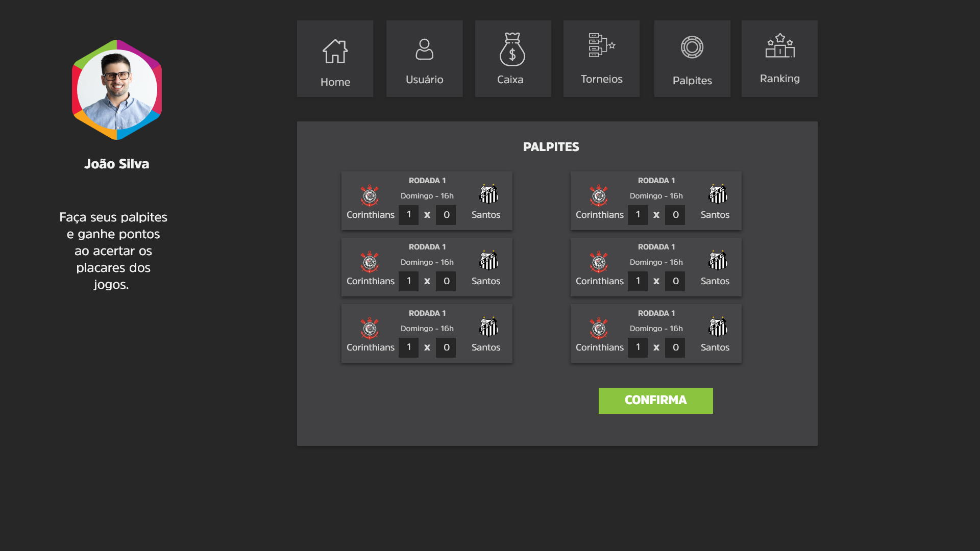Focus Corinthians score field in middle-left card
This screenshot has height=551, width=980.
[408, 281]
